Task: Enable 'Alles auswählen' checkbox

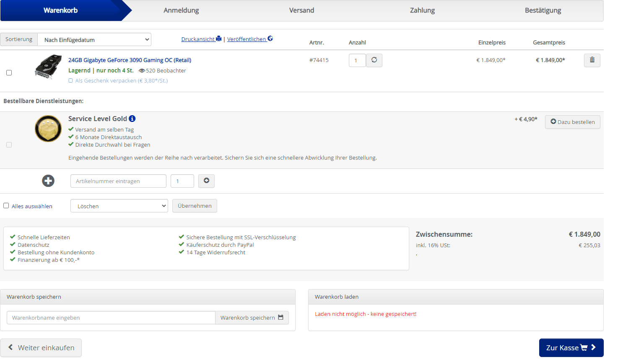Action: tap(6, 206)
